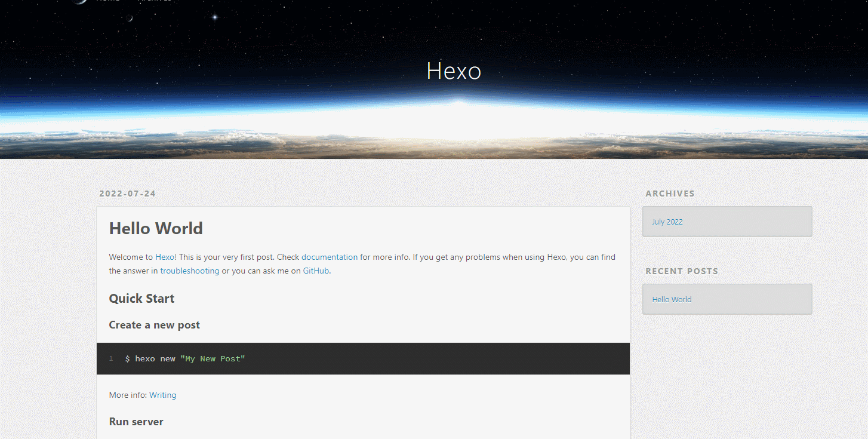Open the 2022-07-24 post date link
The image size is (868, 439).
(x=127, y=194)
